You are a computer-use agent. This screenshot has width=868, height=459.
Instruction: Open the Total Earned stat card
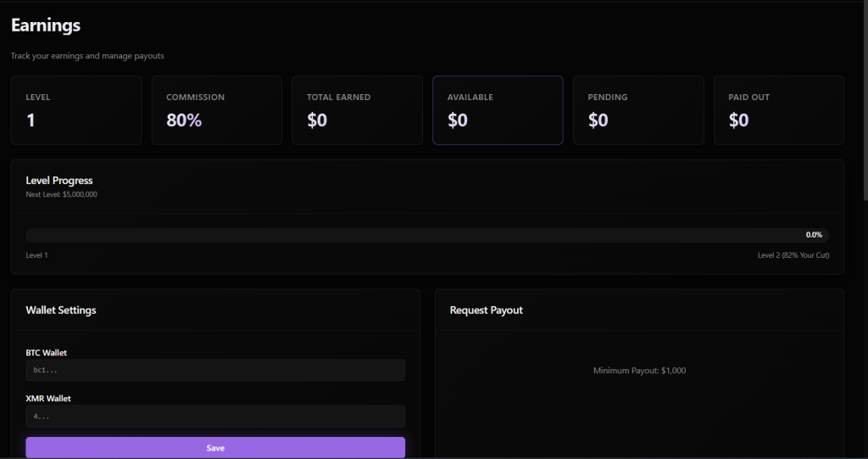(x=357, y=110)
